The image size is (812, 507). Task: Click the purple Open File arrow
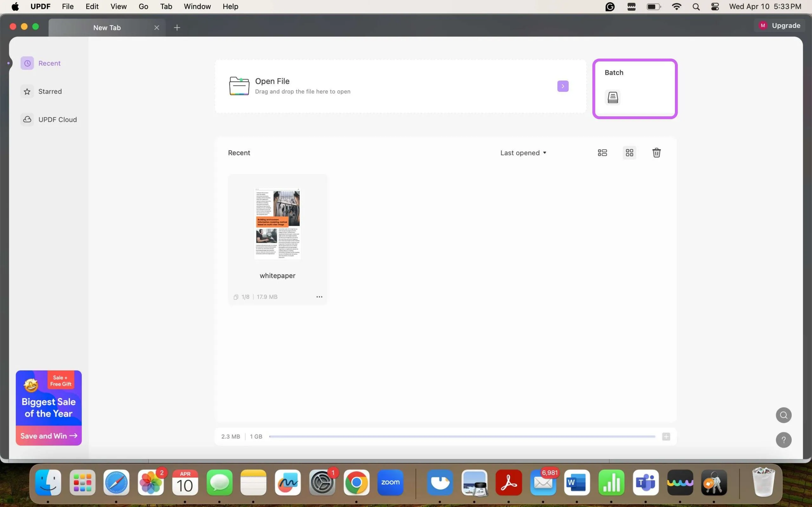(x=563, y=86)
